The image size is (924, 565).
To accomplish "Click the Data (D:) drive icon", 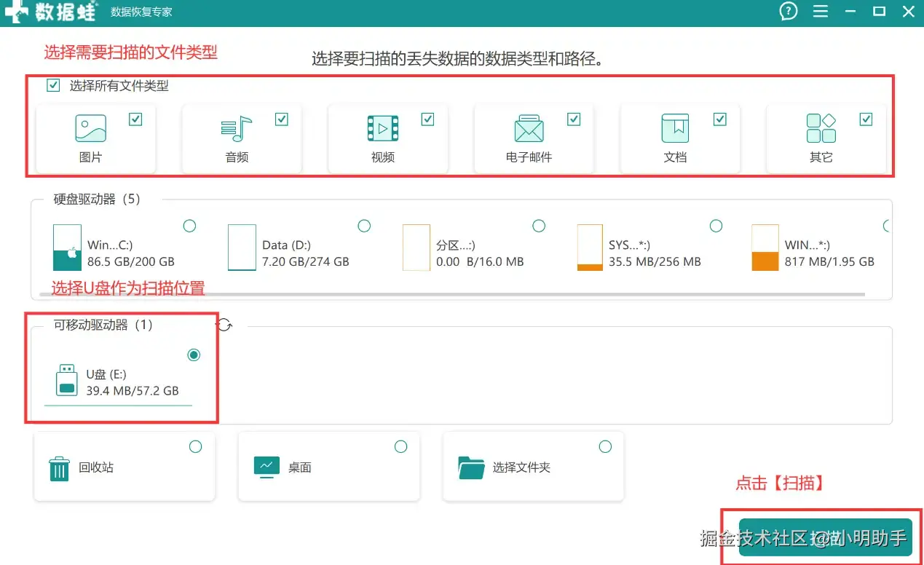I will click(x=242, y=248).
